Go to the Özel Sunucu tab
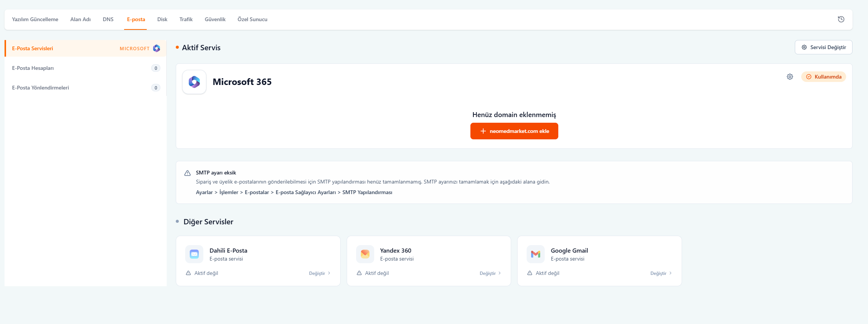Screen dimensions: 868x324 click(x=252, y=19)
